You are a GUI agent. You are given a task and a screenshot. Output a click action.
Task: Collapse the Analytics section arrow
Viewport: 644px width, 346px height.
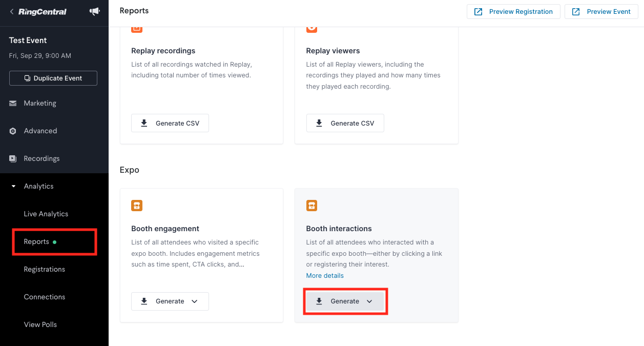point(14,187)
